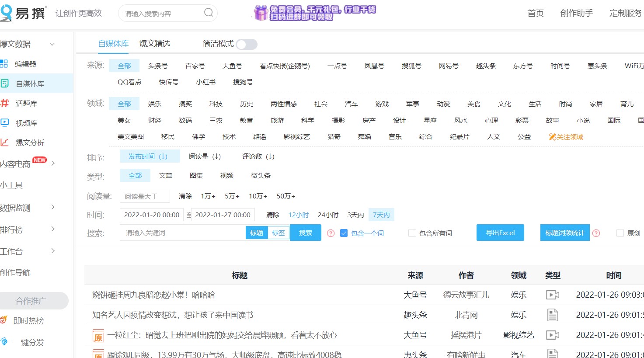Enable the 原创 checkbox
The height and width of the screenshot is (358, 644).
pos(620,233)
